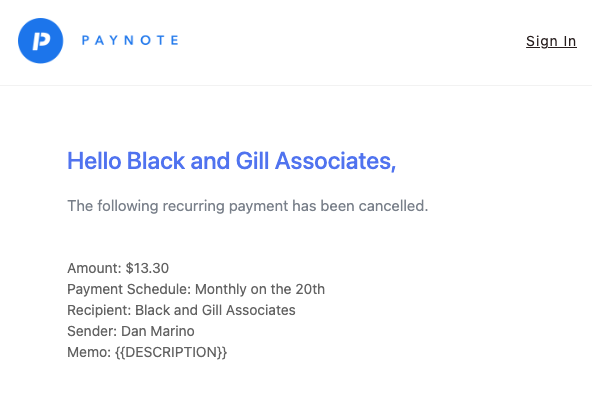The width and height of the screenshot is (592, 416).
Task: Click the word cancelled in the message
Action: coord(393,206)
